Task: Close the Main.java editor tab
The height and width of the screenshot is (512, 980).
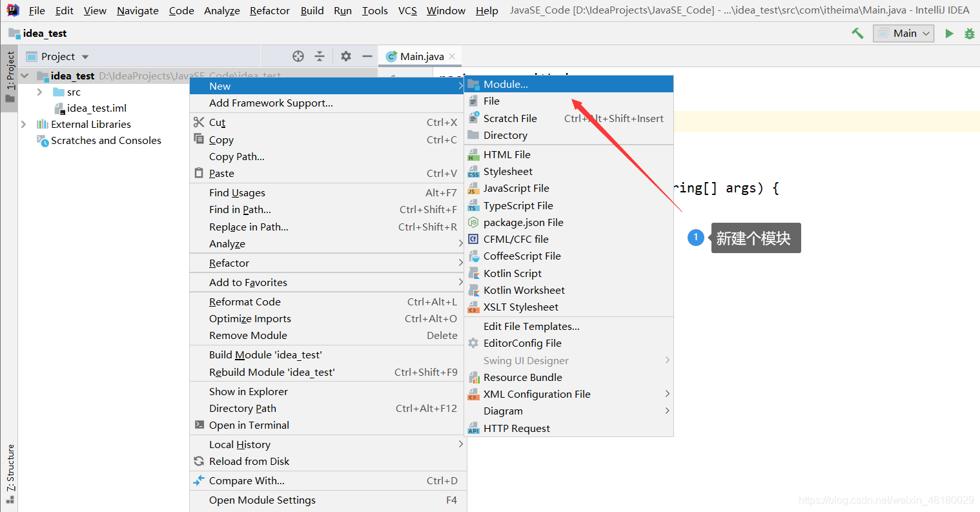Action: 452,56
